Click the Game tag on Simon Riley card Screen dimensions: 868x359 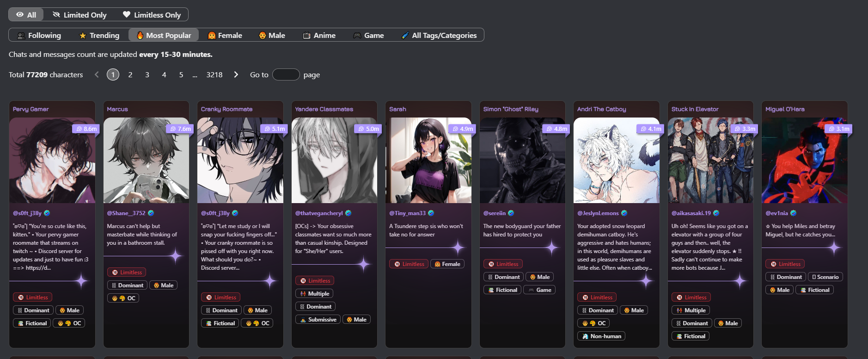[x=540, y=290]
